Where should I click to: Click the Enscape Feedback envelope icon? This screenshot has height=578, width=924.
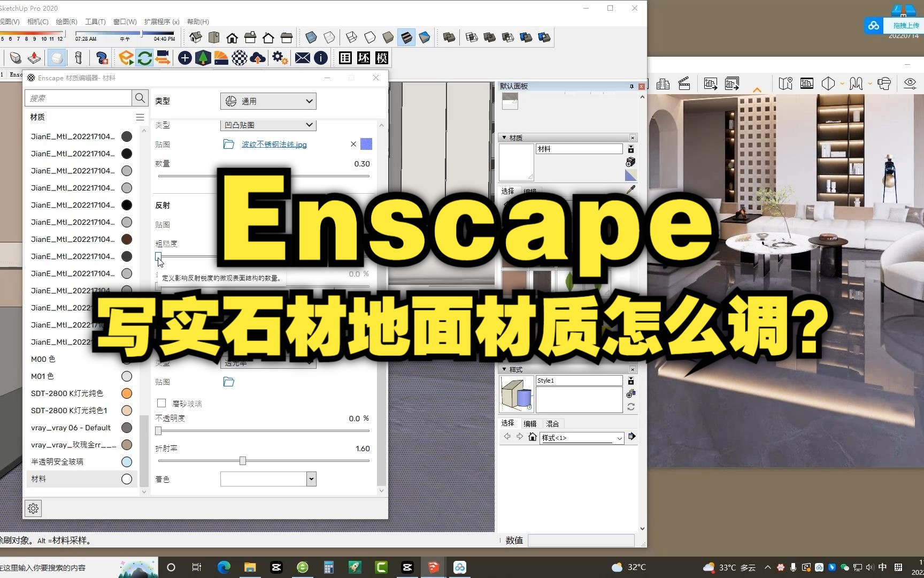coord(303,58)
